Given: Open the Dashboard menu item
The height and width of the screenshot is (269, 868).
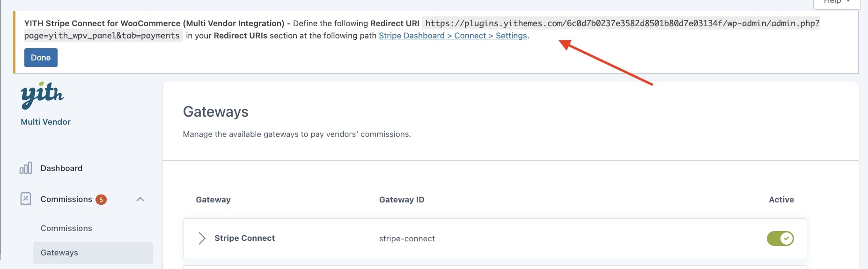Looking at the screenshot, I should [61, 168].
